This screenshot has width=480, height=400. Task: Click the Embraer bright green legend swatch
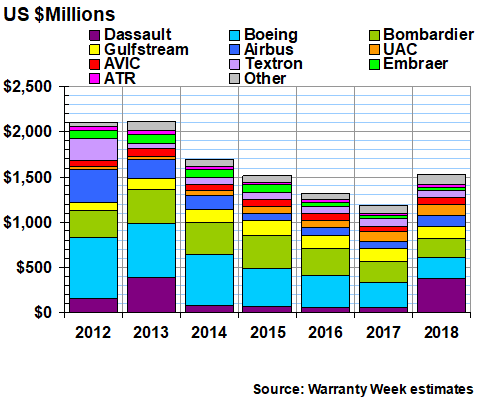pos(374,64)
